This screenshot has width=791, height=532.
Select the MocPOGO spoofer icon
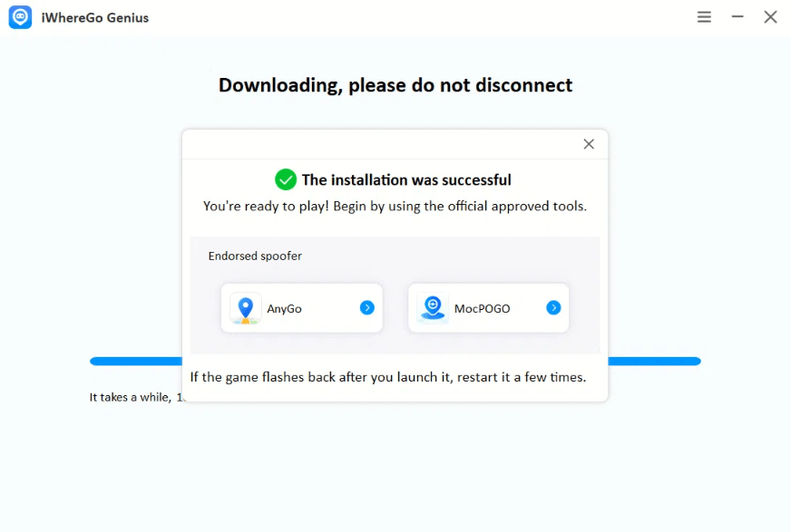pyautogui.click(x=431, y=307)
